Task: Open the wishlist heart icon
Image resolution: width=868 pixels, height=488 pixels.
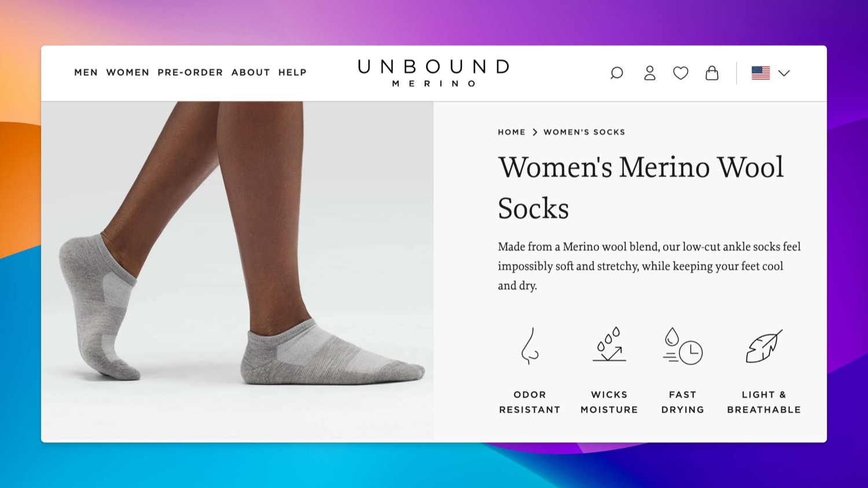Action: [681, 73]
